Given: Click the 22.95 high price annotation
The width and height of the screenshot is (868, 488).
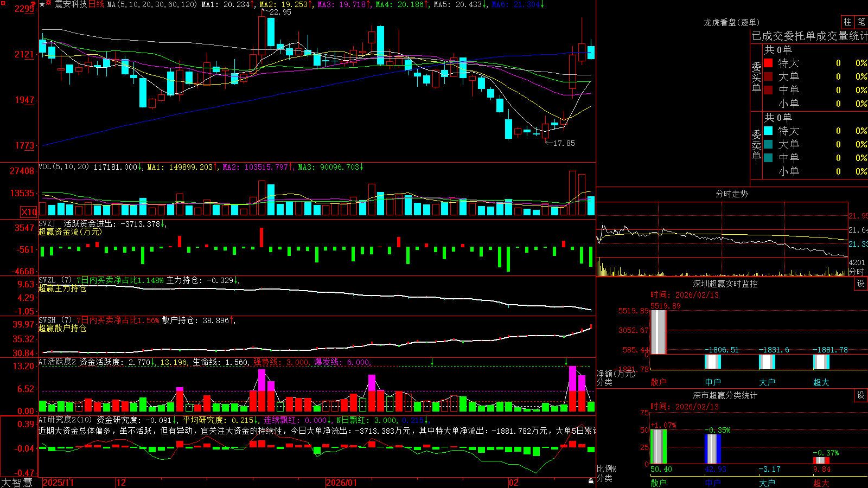Looking at the screenshot, I should 280,12.
